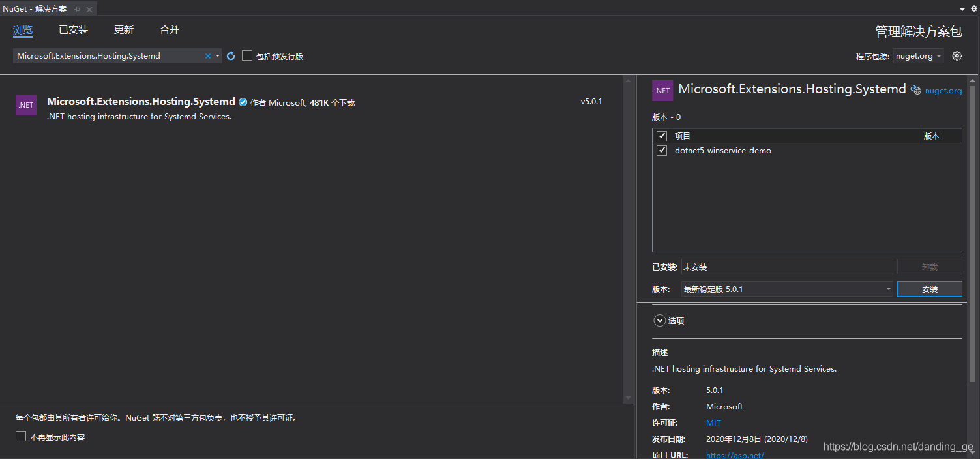Click the 版本 column header
Viewport: 980px width, 459px height.
click(940, 136)
